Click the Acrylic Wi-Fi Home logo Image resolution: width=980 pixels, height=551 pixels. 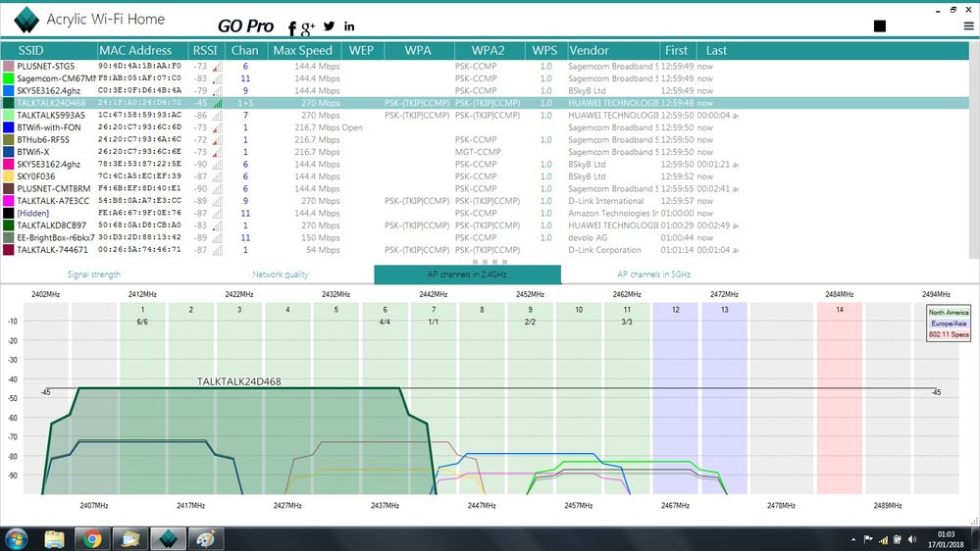coord(26,20)
